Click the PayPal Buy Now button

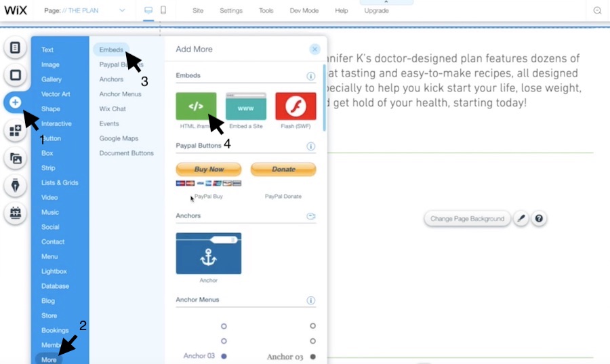(x=209, y=169)
